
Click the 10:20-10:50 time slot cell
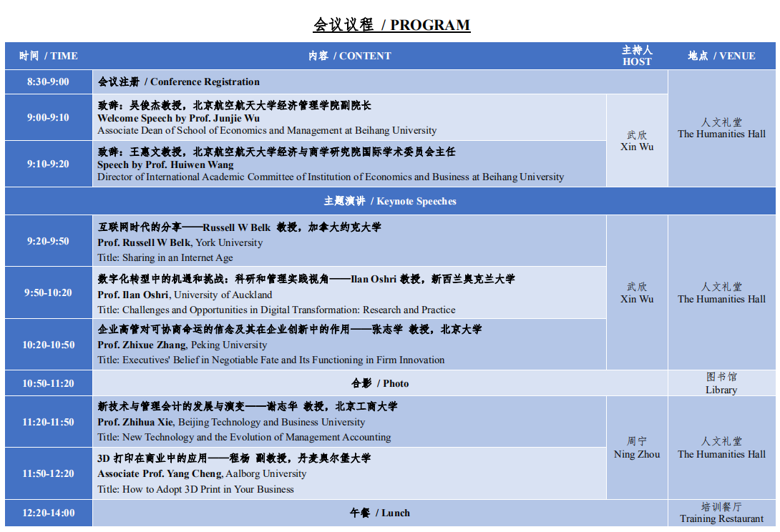(x=49, y=345)
